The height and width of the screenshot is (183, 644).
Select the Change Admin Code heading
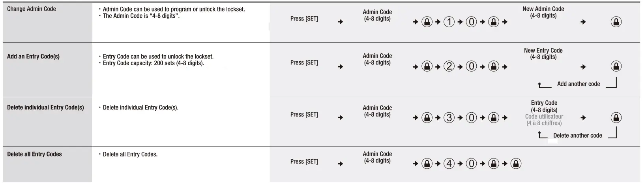pyautogui.click(x=32, y=9)
